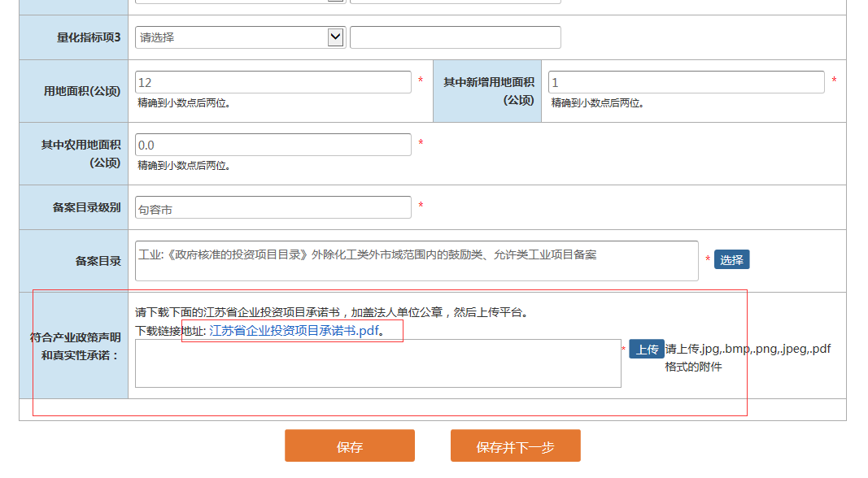Image resolution: width=868 pixels, height=478 pixels.
Task: Click the 保存并下一步 button
Action: 516,446
